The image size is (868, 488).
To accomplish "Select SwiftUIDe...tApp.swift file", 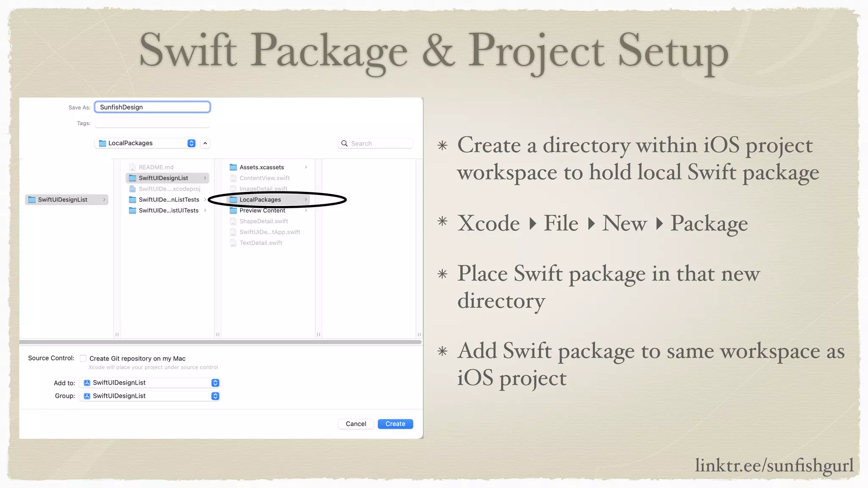I will (x=270, y=232).
